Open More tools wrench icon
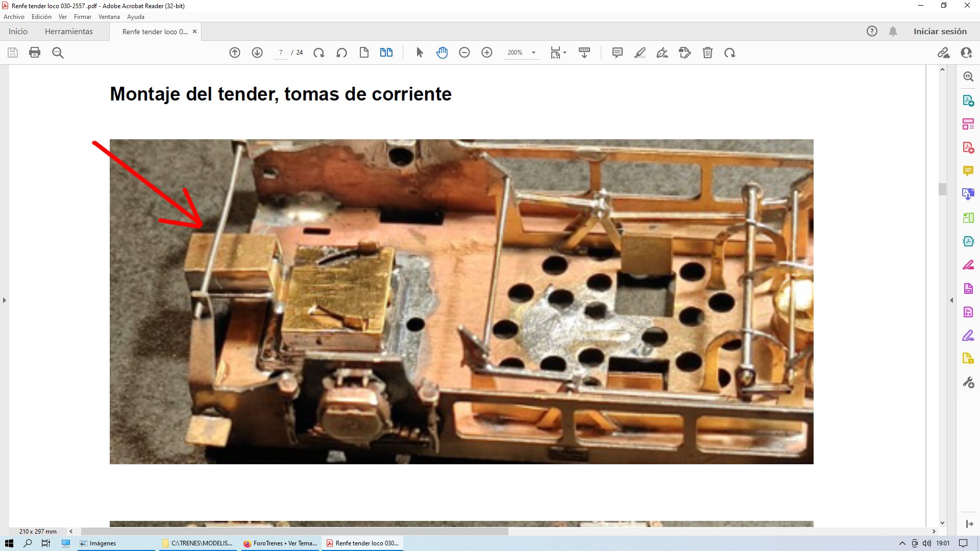This screenshot has height=551, width=980. click(x=968, y=383)
